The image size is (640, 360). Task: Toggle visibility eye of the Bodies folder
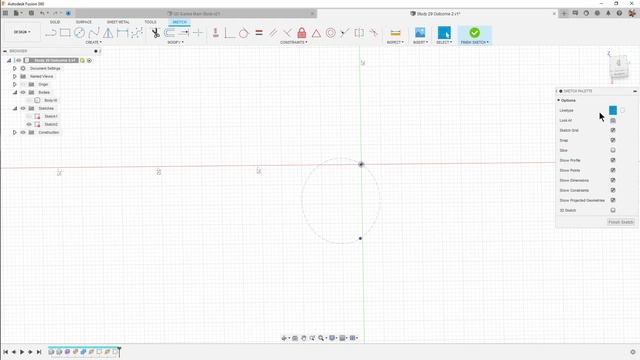[23, 92]
